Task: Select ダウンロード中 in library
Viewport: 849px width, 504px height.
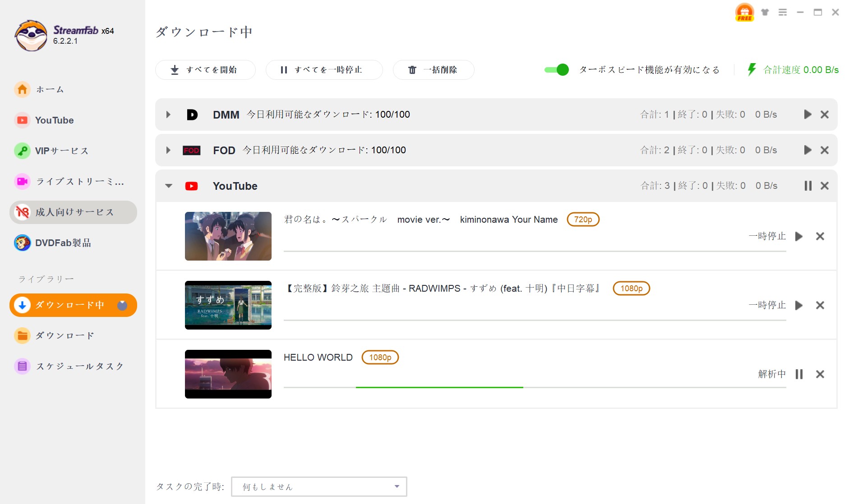Action: 73,305
